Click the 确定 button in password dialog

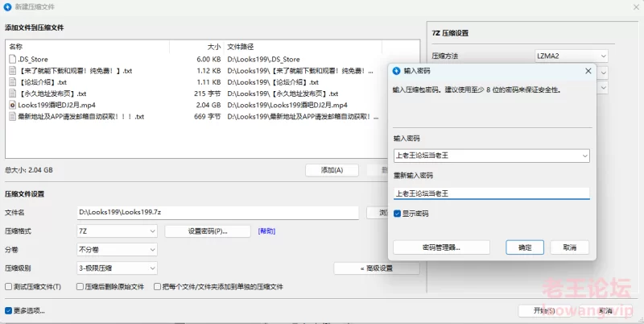click(x=525, y=247)
